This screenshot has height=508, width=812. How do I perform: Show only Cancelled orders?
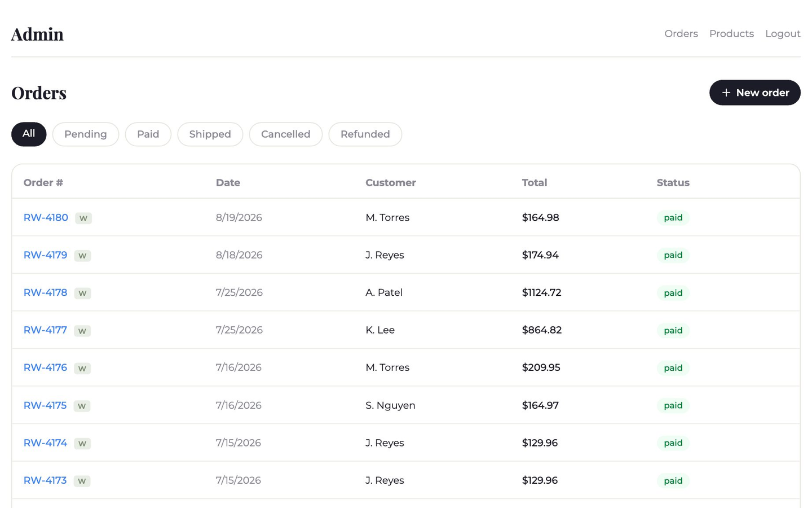(x=286, y=134)
